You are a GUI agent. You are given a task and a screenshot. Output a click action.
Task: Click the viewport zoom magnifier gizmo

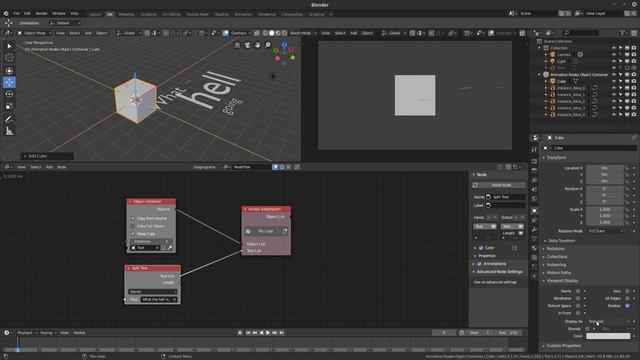[x=268, y=45]
